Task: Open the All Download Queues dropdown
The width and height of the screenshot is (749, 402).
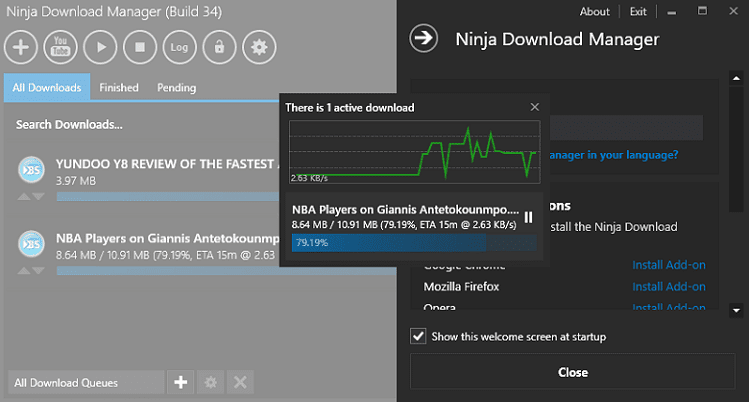Action: (86, 382)
